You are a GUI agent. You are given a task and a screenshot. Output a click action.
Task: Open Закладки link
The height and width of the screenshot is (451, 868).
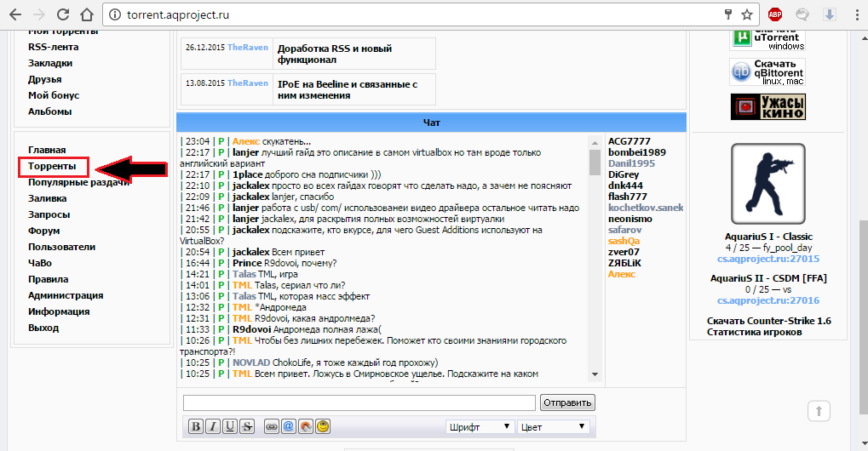(50, 63)
